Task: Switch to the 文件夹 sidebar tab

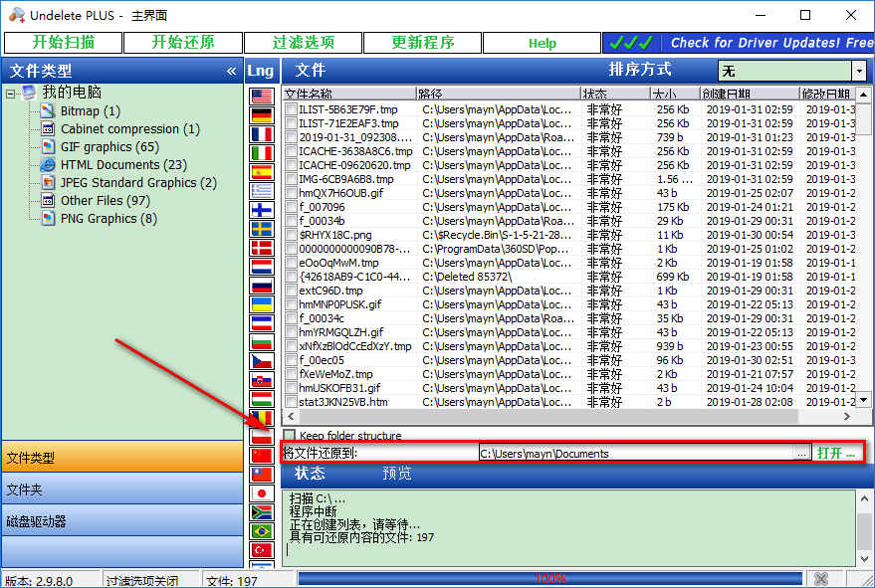Action: tap(122, 489)
